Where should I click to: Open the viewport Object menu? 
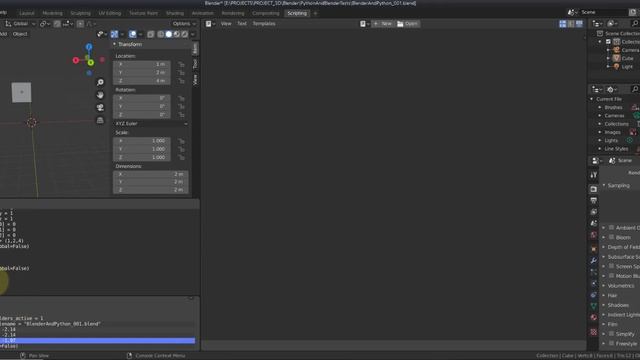[x=20, y=34]
